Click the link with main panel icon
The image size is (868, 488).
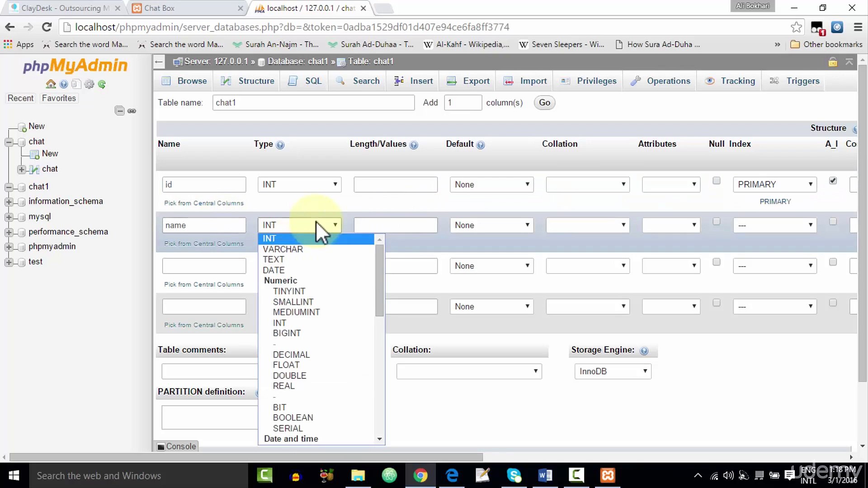(x=132, y=111)
